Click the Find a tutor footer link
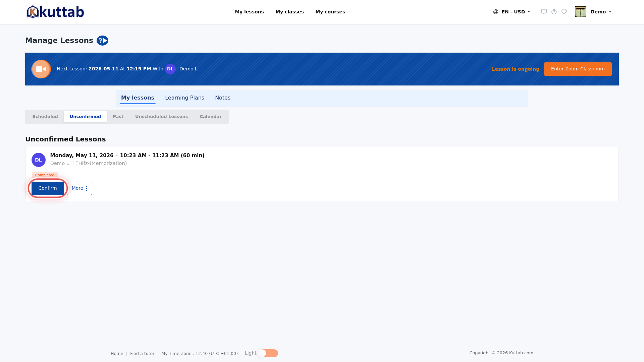This screenshot has width=644, height=362. coord(142,354)
